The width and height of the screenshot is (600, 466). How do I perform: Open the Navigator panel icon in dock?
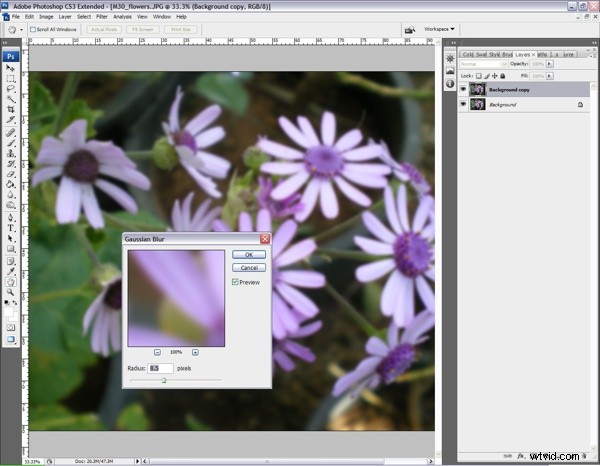[x=450, y=59]
